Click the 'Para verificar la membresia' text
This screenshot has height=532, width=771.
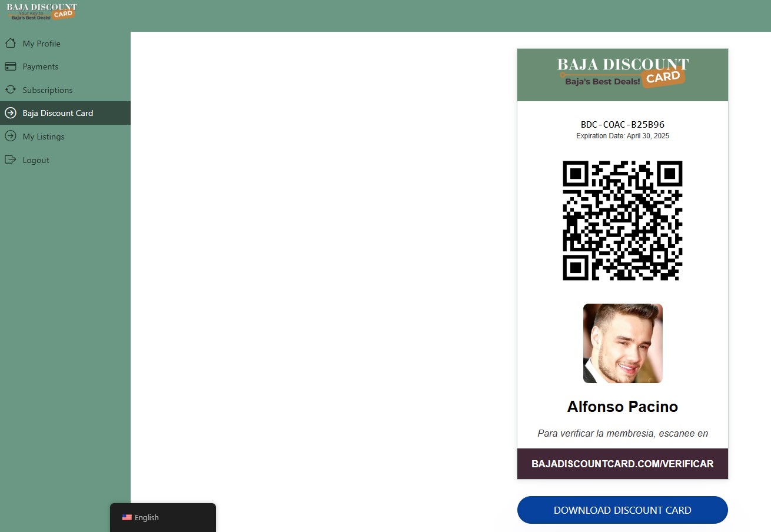(623, 434)
